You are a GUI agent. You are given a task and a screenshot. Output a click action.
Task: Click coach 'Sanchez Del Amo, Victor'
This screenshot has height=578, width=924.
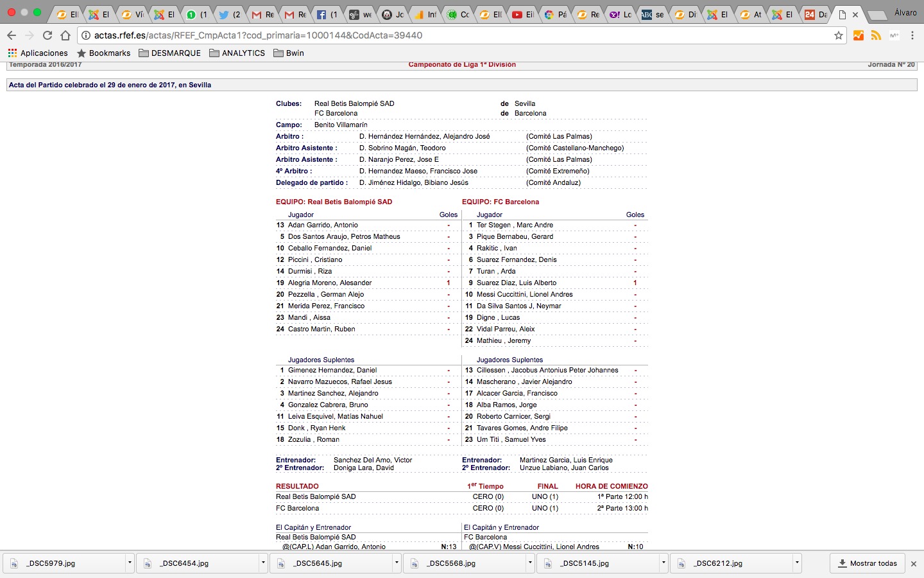point(373,460)
